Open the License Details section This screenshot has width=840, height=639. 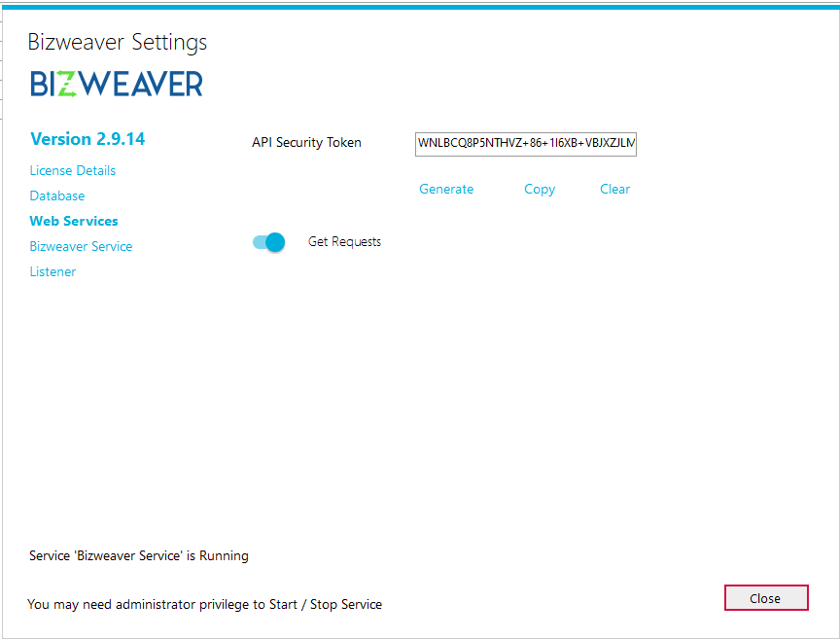[x=72, y=170]
